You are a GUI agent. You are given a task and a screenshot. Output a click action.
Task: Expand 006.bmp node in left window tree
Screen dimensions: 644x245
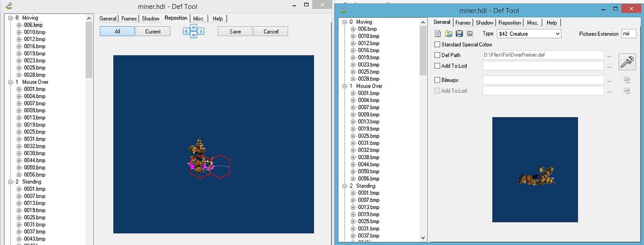[x=19, y=25]
